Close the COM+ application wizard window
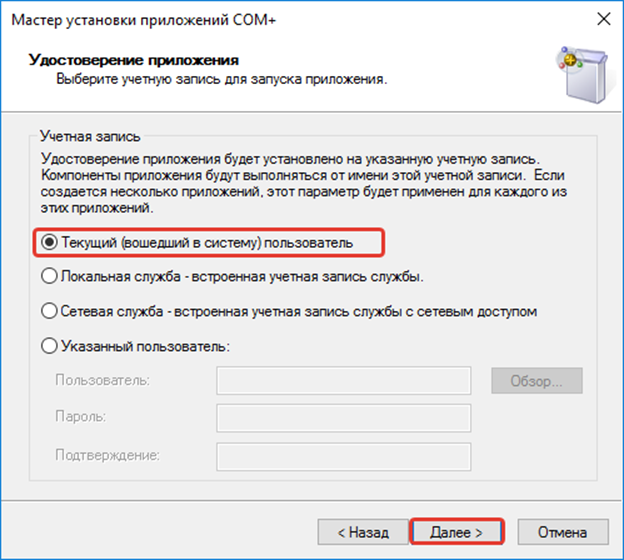The height and width of the screenshot is (560, 624). click(x=604, y=19)
